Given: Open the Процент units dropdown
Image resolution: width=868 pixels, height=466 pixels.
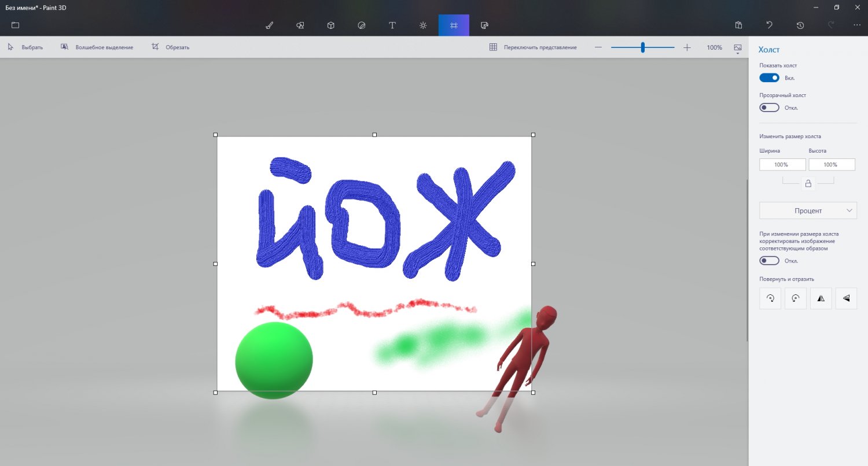Looking at the screenshot, I should pos(808,210).
